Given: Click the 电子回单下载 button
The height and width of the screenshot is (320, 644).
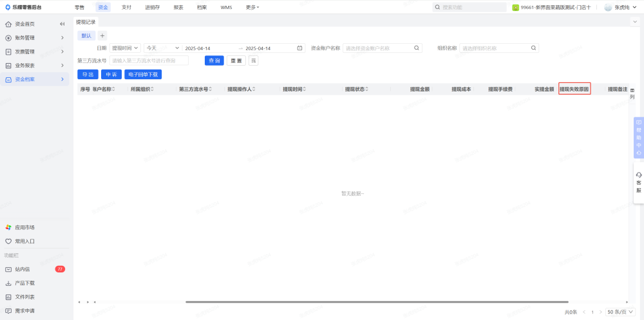Looking at the screenshot, I should click(143, 75).
